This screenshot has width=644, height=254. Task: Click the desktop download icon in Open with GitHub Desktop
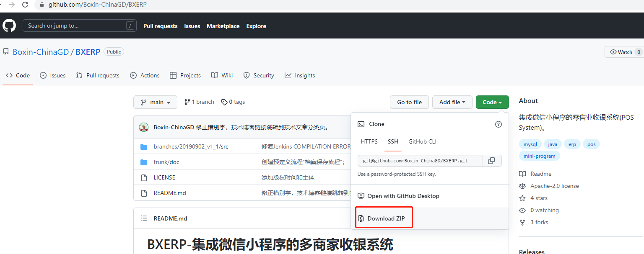pos(361,196)
